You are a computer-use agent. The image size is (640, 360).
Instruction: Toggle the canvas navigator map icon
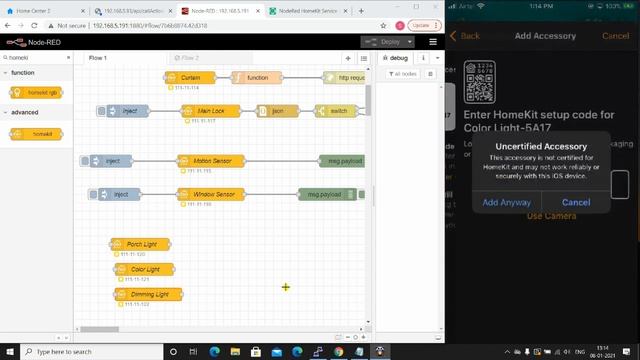(x=338, y=337)
